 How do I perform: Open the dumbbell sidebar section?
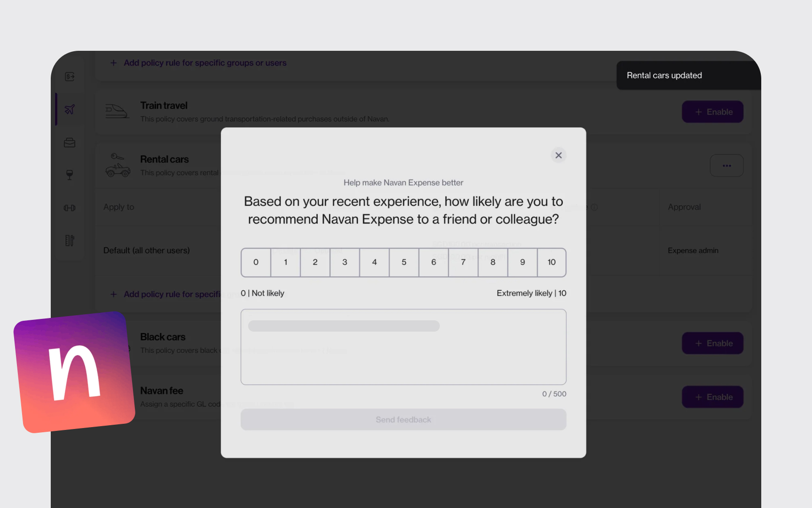(x=70, y=208)
